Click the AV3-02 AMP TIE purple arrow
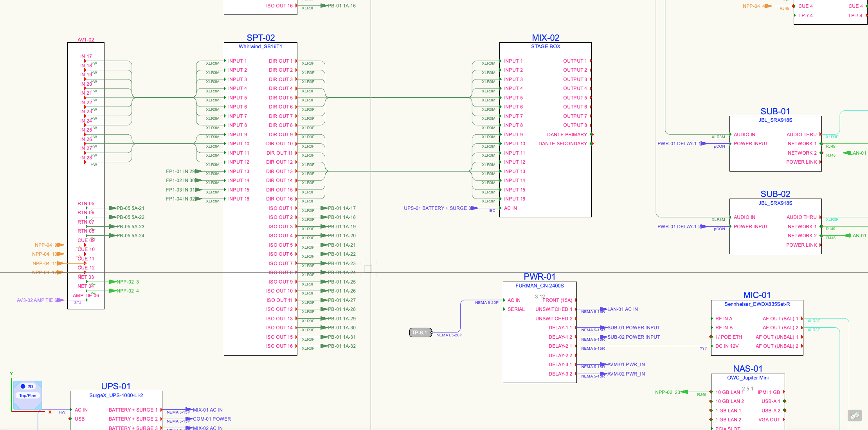Image resolution: width=868 pixels, height=430 pixels. coord(61,300)
